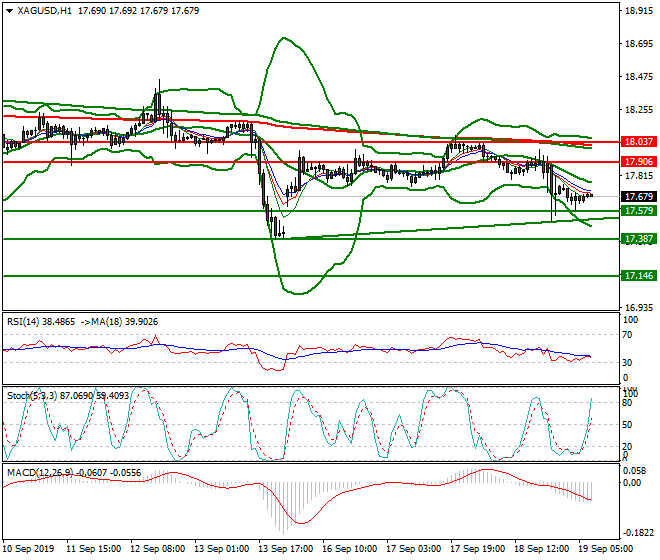
Task: Click the RSI scale value 30
Action: [627, 363]
